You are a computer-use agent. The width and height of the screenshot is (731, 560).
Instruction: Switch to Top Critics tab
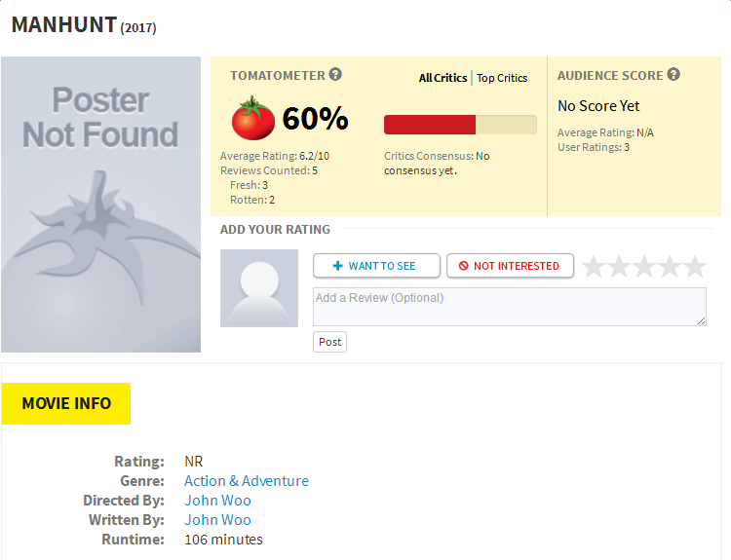tap(502, 78)
